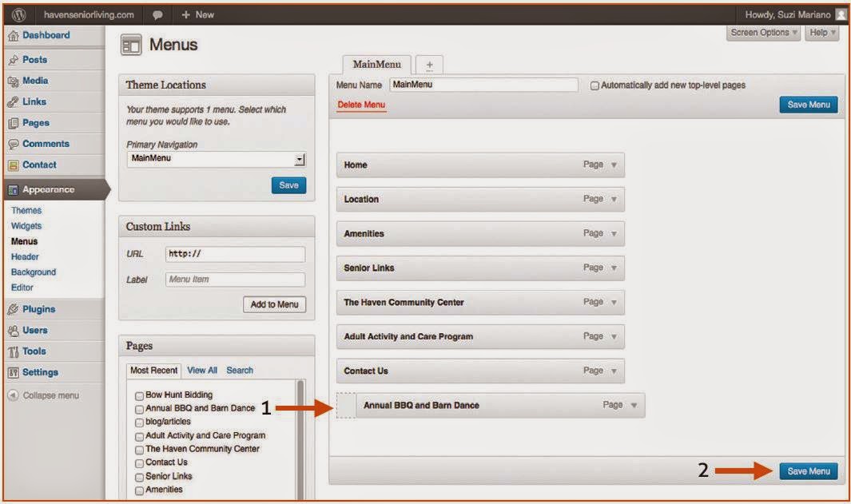Click the bottom Save Menu button
The width and height of the screenshot is (851, 504).
pos(809,471)
